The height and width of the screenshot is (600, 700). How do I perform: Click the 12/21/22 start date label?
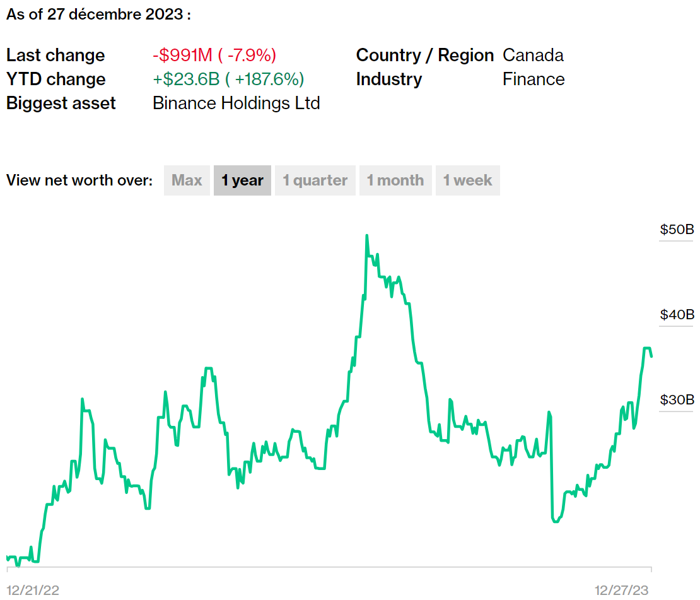tap(33, 589)
